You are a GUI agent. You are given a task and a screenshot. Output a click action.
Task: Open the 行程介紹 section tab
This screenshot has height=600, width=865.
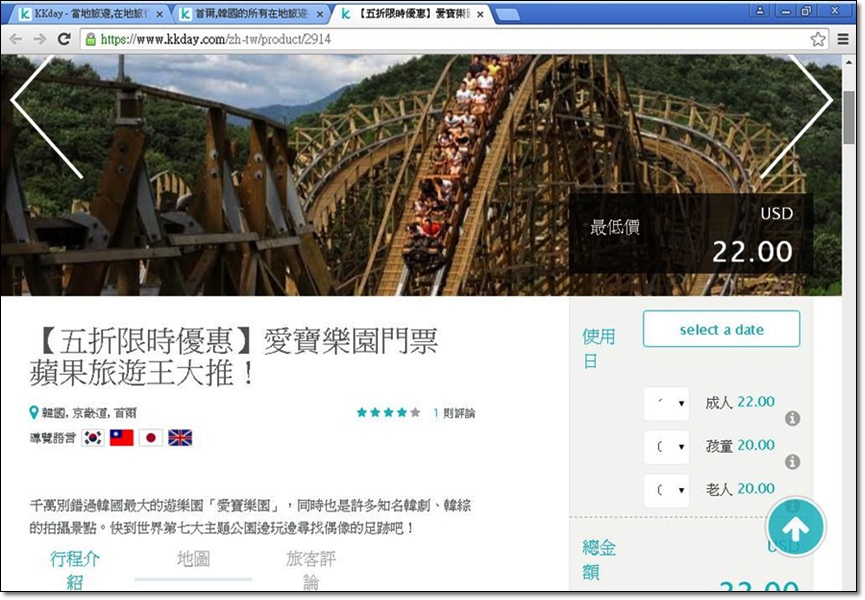coord(75,569)
